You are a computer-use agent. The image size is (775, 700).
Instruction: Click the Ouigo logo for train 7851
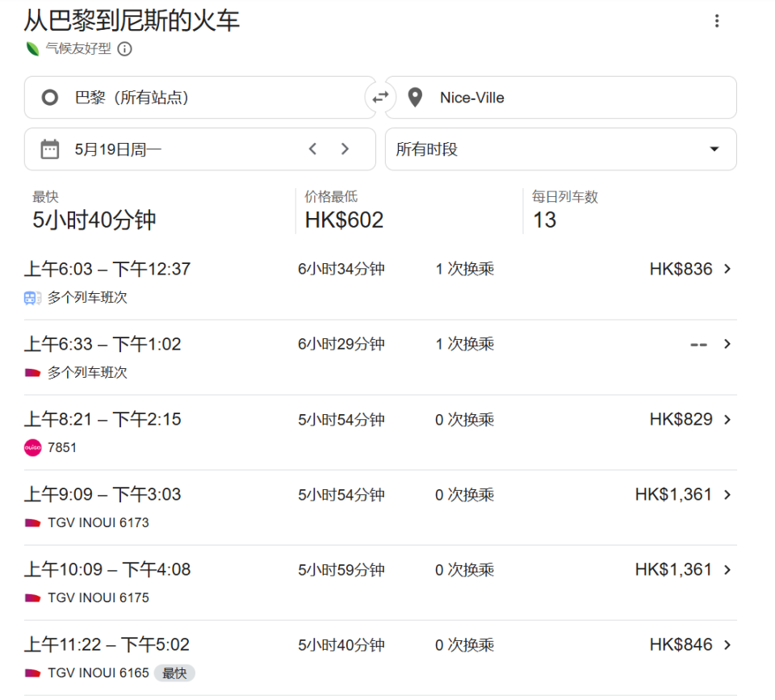coord(32,447)
